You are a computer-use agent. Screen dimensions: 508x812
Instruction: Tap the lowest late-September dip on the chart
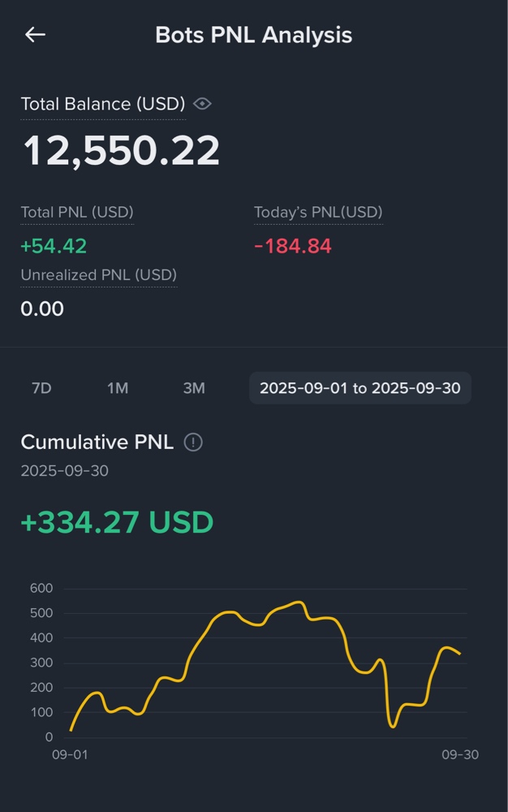coord(394,726)
